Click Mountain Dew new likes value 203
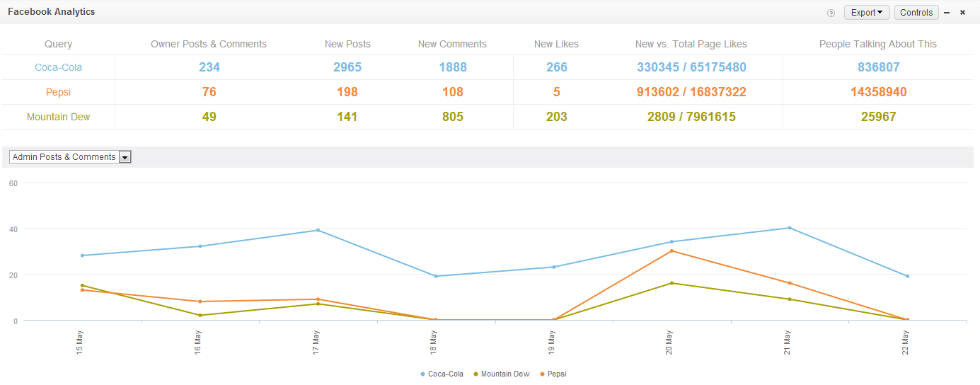 click(x=556, y=117)
